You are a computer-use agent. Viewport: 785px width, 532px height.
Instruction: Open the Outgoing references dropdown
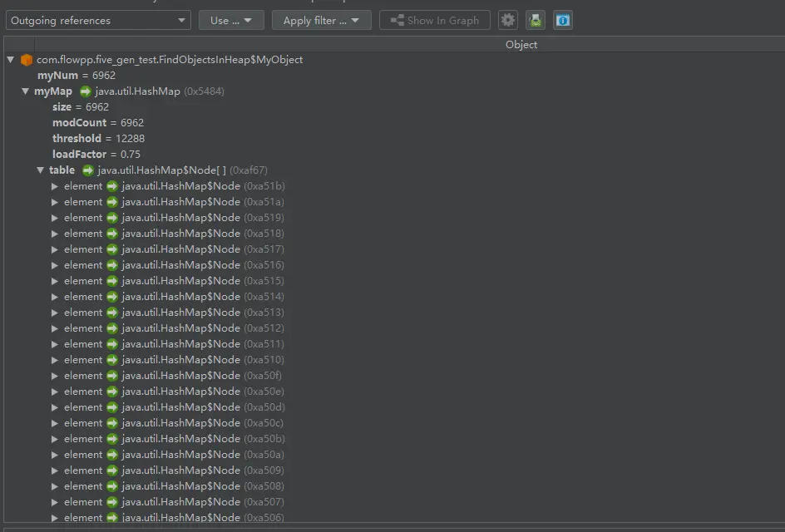click(x=98, y=21)
